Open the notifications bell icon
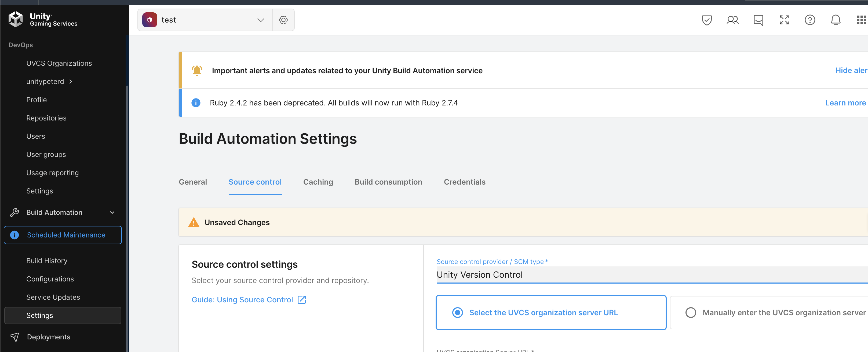 coord(835,20)
